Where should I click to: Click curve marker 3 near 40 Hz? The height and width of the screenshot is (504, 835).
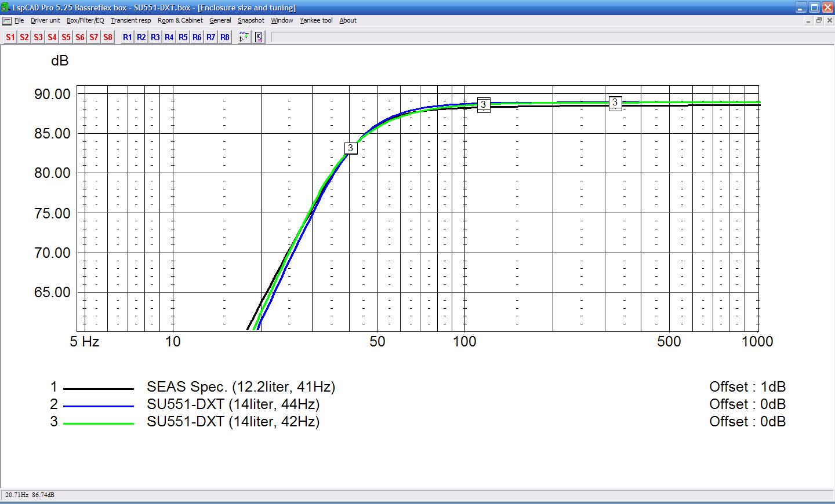(x=350, y=148)
